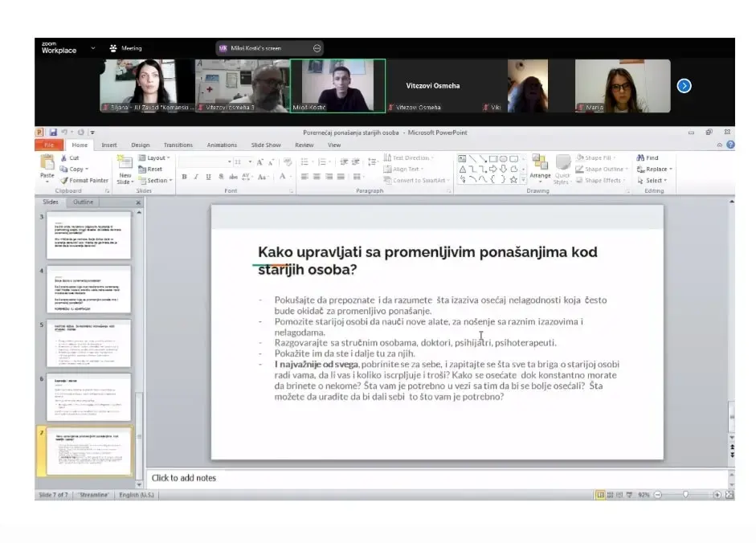Click the Bullets list icon
756x543 pixels.
click(304, 162)
